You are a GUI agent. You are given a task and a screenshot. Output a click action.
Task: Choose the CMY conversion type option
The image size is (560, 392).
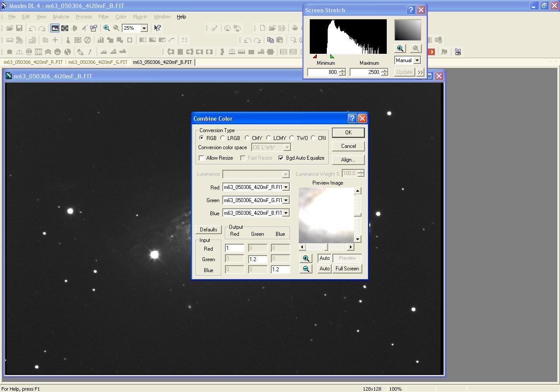tap(247, 138)
